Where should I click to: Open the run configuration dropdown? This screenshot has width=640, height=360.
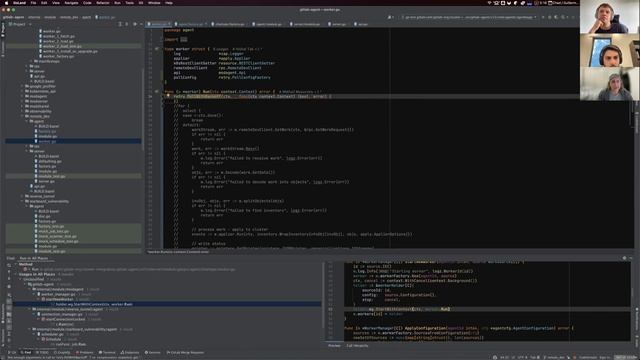(469, 18)
